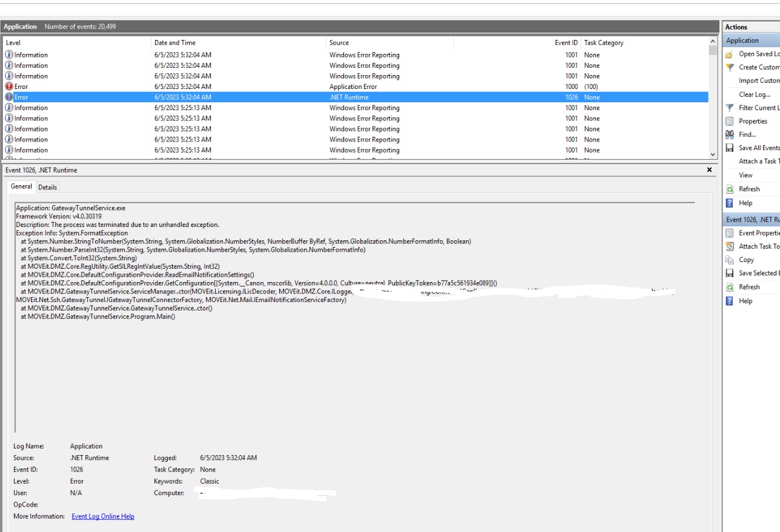This screenshot has width=780, height=532.
Task: Click the Event Properties icon in Actions
Action: pyautogui.click(x=730, y=233)
